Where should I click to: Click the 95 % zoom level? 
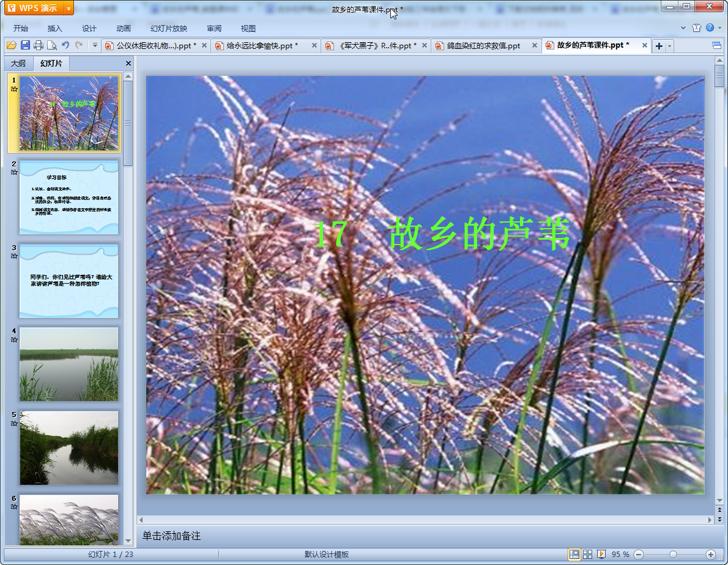(620, 555)
